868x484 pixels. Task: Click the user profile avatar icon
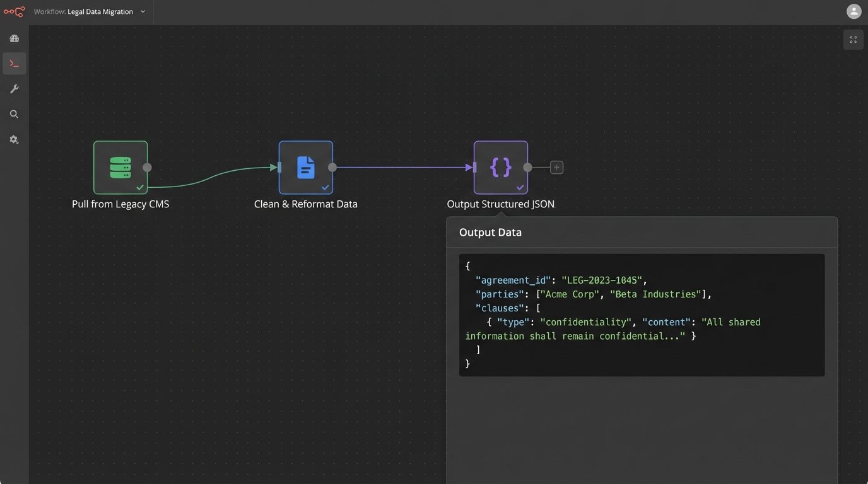853,11
